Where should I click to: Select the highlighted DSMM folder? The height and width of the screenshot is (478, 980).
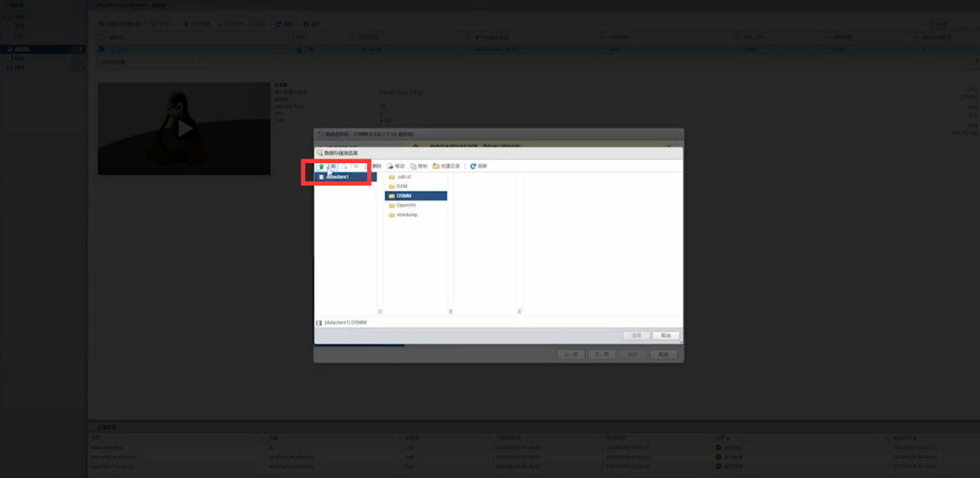click(x=416, y=196)
